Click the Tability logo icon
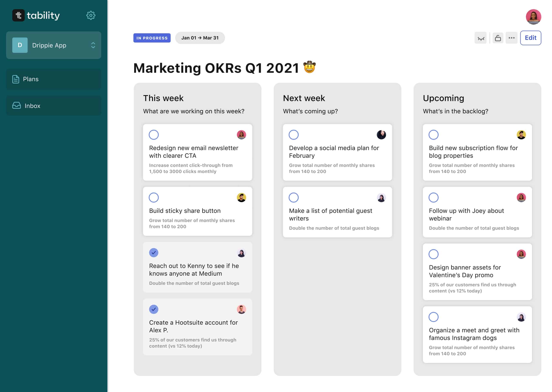This screenshot has width=552, height=392. pyautogui.click(x=18, y=15)
